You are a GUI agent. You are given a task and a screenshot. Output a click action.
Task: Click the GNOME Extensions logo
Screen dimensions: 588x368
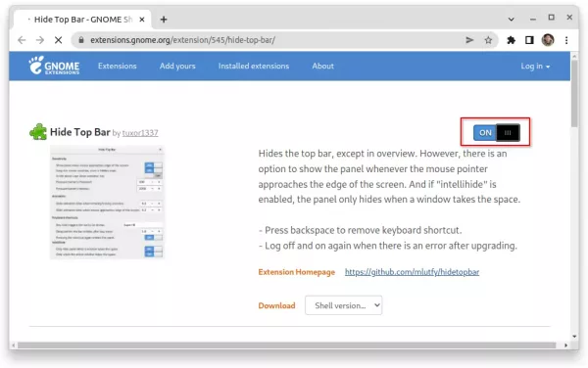click(54, 66)
